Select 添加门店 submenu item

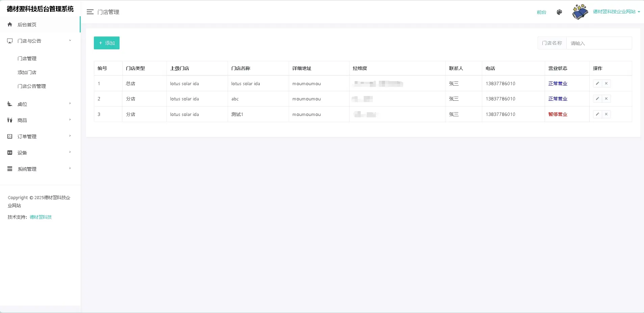tap(27, 72)
